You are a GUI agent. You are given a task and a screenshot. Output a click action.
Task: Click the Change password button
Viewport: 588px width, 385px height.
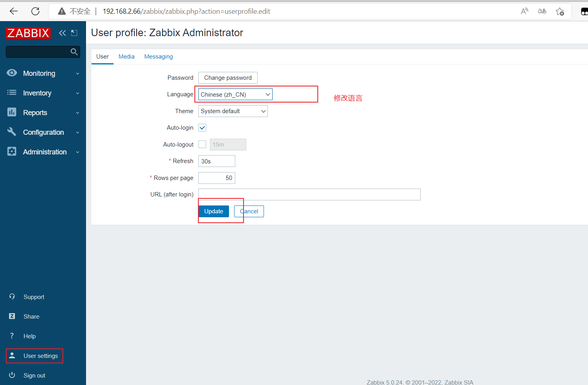[x=228, y=78]
